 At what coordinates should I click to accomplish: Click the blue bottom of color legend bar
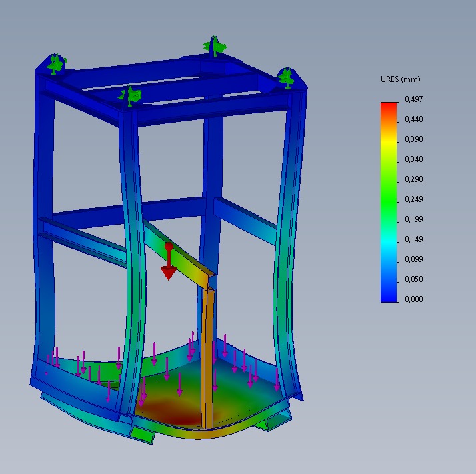(x=389, y=296)
